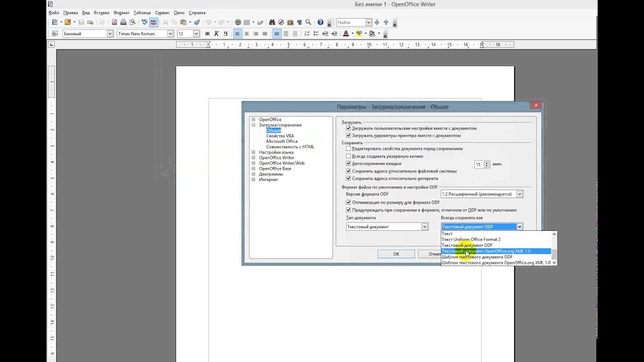Click the Page Preview icon

pyautogui.click(x=132, y=22)
